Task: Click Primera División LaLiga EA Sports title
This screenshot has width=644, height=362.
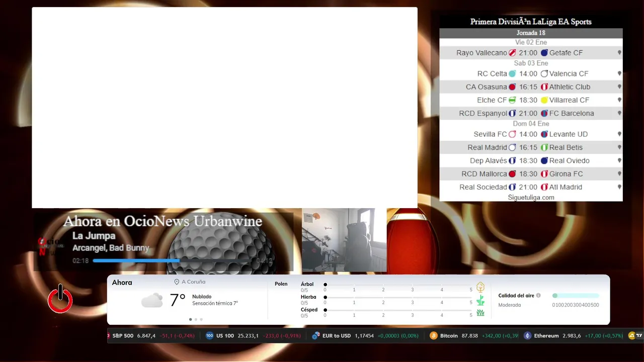Action: pos(531,22)
